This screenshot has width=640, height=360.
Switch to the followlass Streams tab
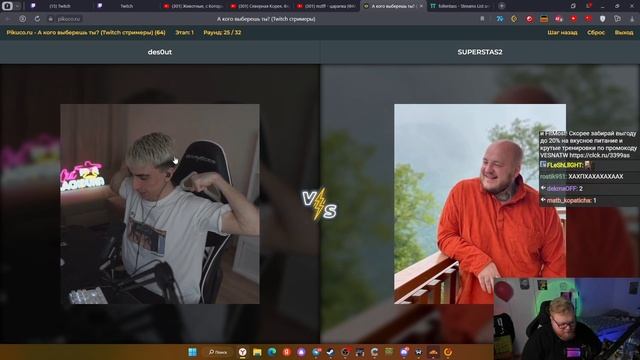pos(460,6)
